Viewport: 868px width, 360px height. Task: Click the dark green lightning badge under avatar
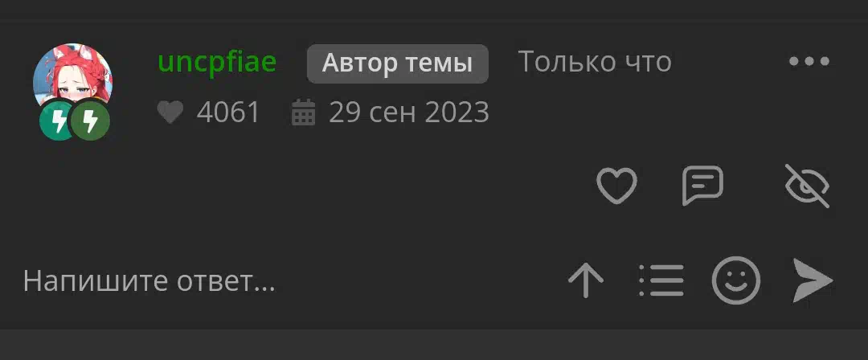[91, 121]
